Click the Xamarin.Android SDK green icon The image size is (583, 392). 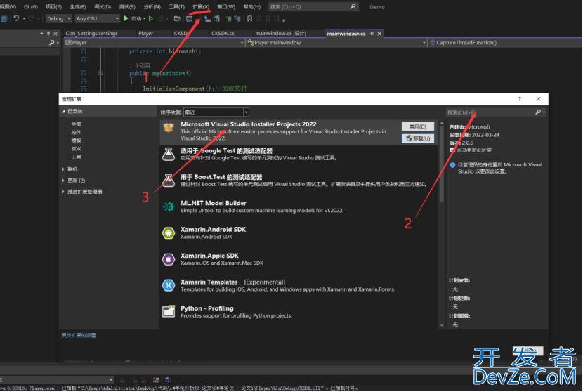coord(169,233)
